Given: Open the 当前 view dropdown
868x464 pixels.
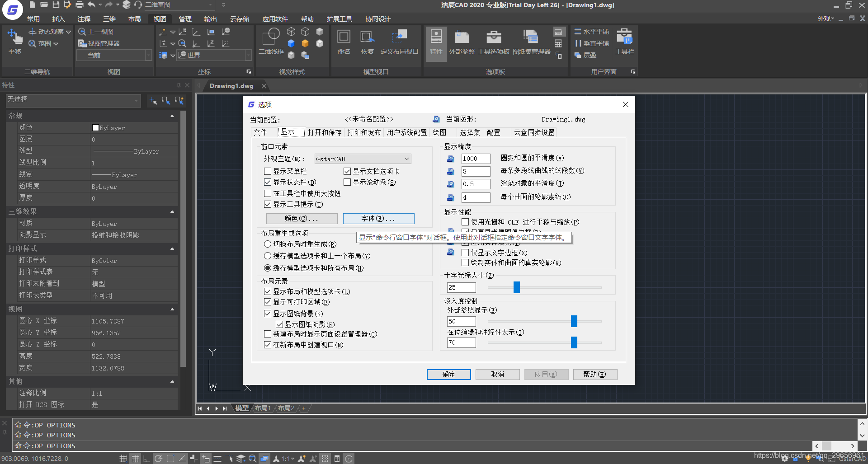Looking at the screenshot, I should pos(114,55).
